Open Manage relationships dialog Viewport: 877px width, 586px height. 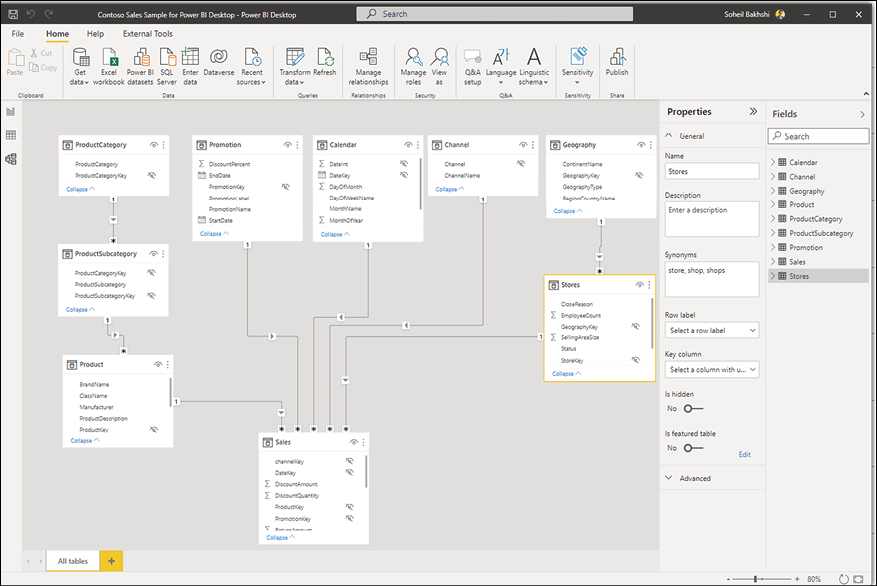(x=368, y=67)
